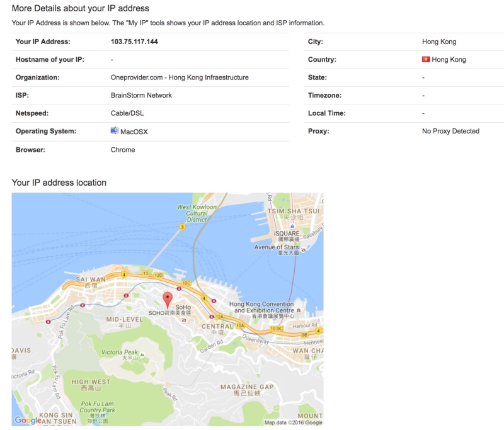Click the Pok Fu Lam Country Park label
The image size is (504, 430).
click(x=98, y=410)
